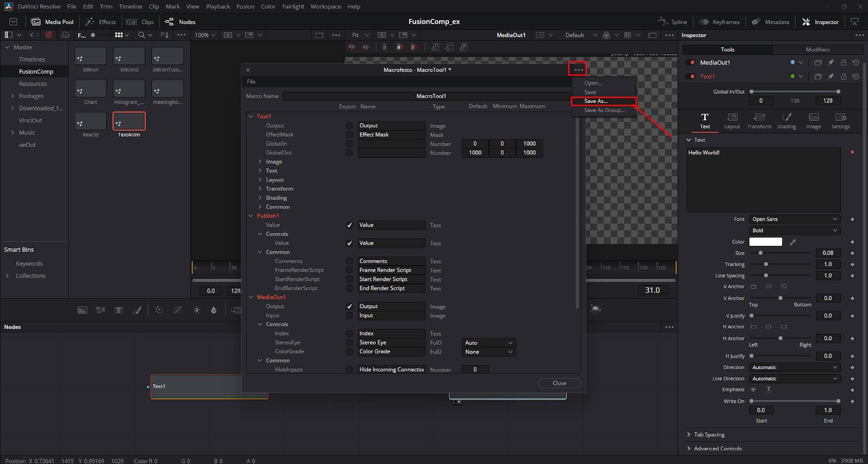Switch Inspector to the Image tab
This screenshot has height=464, width=868.
point(813,121)
